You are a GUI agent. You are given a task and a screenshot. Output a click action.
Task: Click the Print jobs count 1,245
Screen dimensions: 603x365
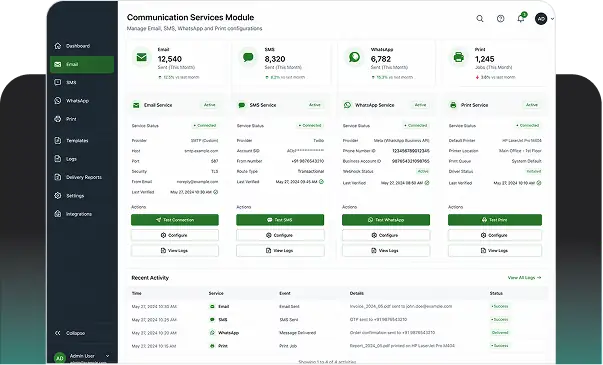pyautogui.click(x=485, y=59)
